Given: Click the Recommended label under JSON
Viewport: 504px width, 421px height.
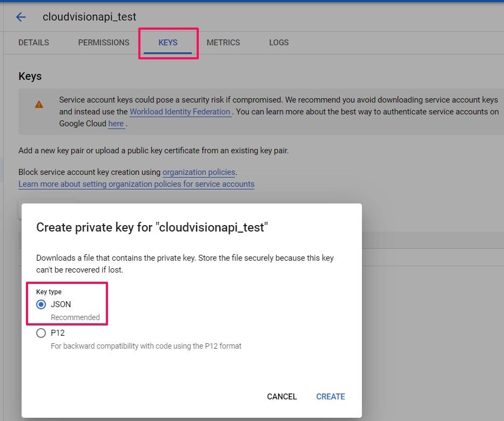Looking at the screenshot, I should pyautogui.click(x=75, y=317).
